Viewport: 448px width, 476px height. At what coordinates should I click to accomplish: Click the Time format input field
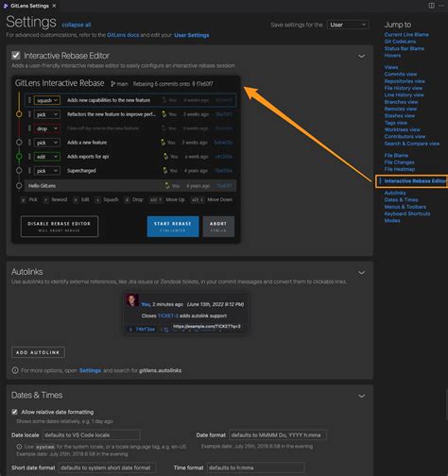tap(256, 467)
